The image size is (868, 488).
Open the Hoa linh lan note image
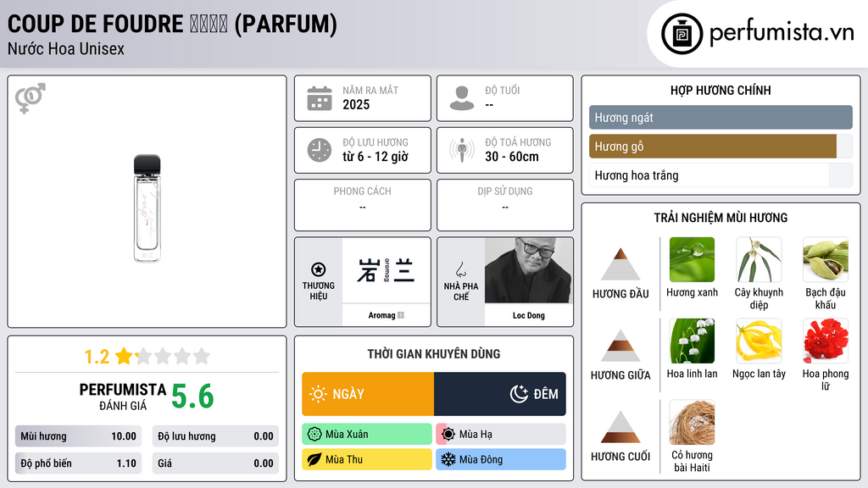coord(692,341)
